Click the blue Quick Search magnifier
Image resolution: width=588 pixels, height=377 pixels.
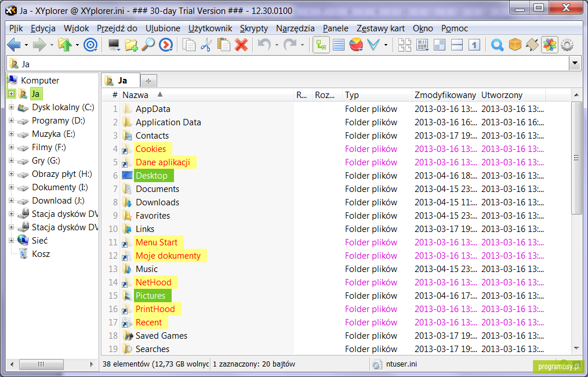click(498, 45)
